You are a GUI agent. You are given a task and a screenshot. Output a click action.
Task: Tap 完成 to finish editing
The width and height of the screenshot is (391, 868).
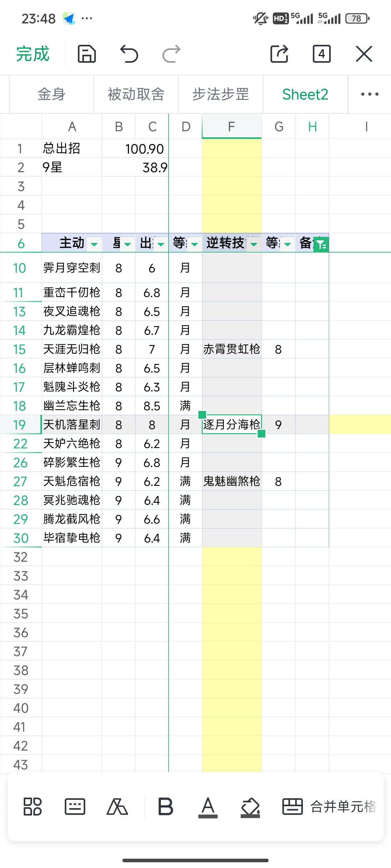pyautogui.click(x=33, y=54)
